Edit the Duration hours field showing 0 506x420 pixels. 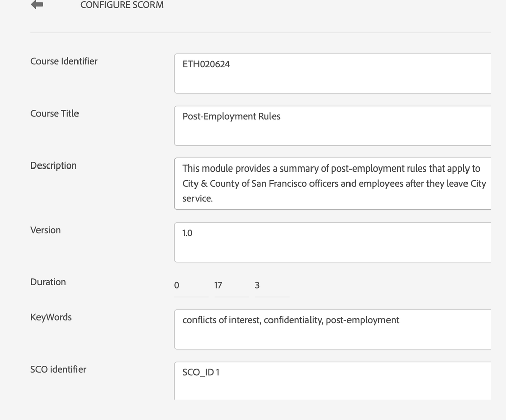190,286
